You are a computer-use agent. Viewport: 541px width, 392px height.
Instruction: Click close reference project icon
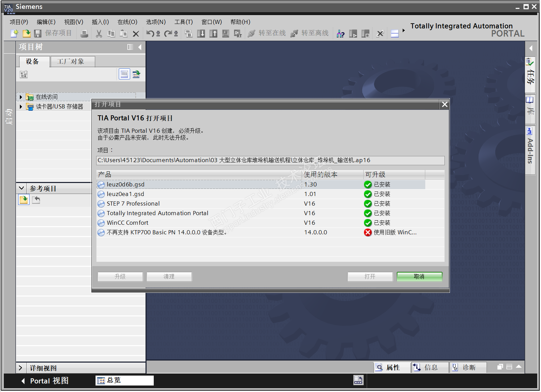click(36, 200)
